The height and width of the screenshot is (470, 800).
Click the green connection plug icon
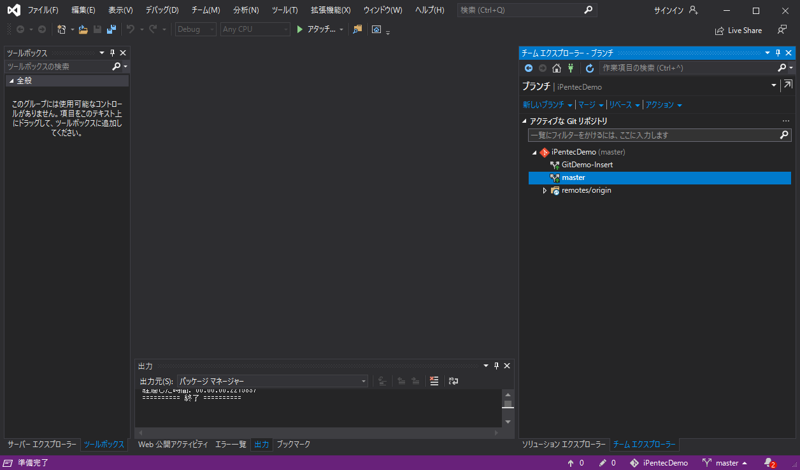(570, 68)
